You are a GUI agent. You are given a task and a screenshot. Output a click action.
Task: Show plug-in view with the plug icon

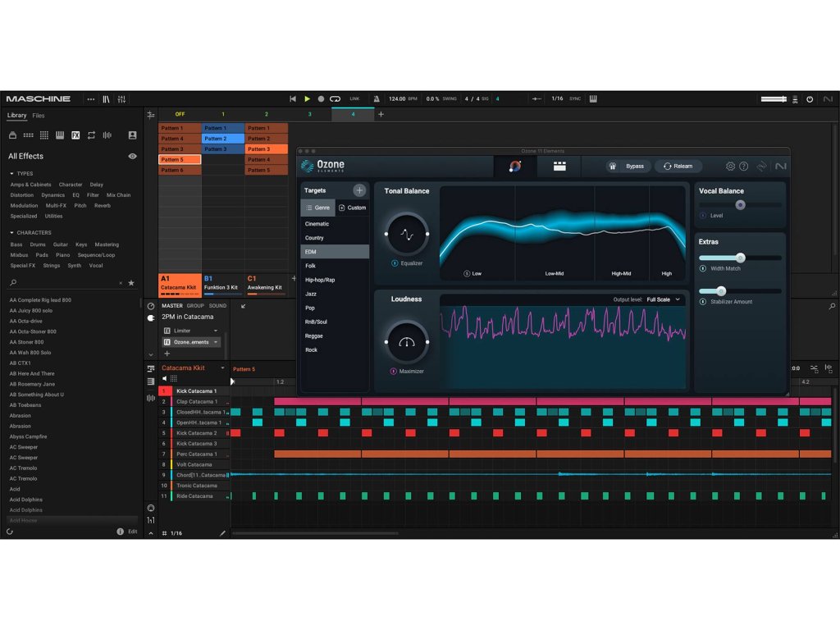(x=151, y=318)
